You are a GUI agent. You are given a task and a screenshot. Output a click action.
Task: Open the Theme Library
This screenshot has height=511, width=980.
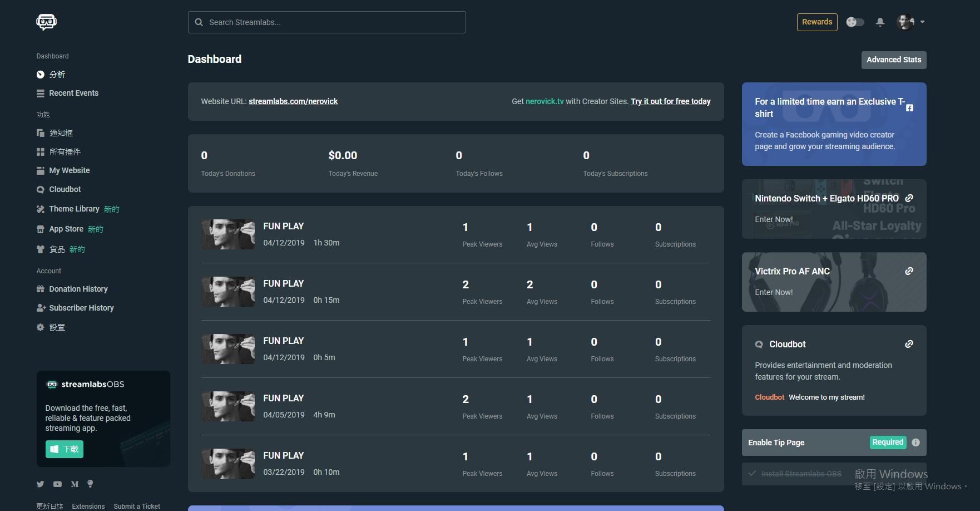[75, 209]
